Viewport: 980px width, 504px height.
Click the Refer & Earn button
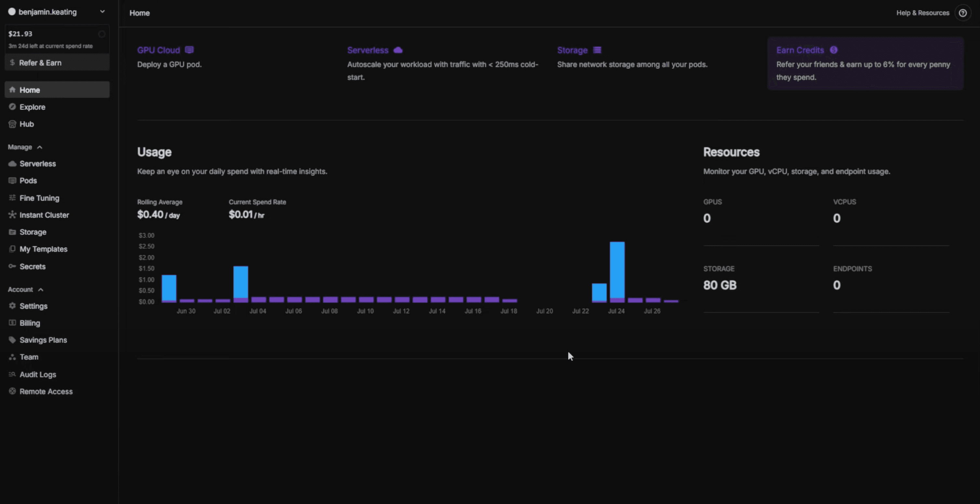pyautogui.click(x=57, y=63)
